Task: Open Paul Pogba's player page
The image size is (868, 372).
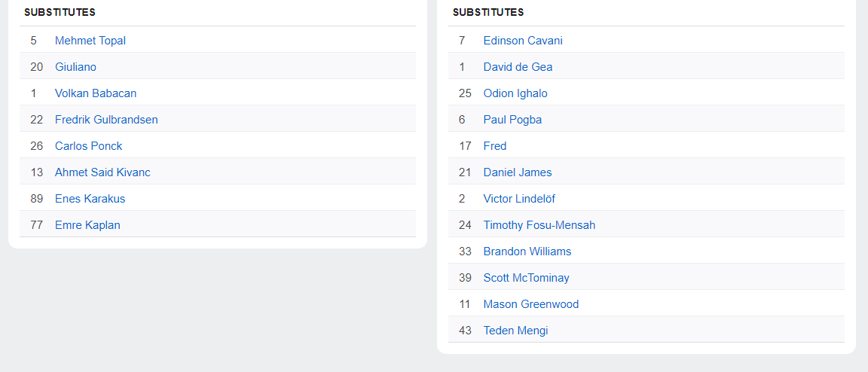Action: (x=512, y=120)
